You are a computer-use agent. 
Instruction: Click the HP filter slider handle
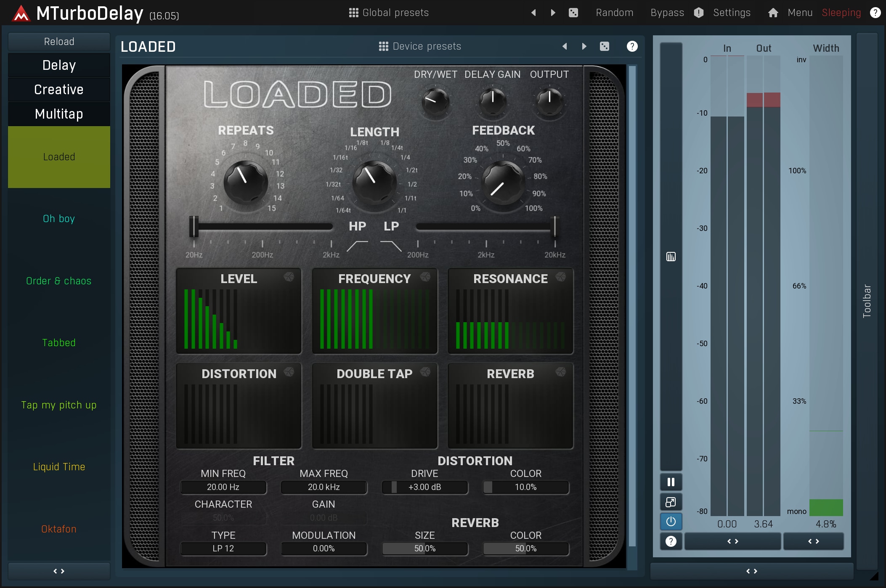[194, 227]
